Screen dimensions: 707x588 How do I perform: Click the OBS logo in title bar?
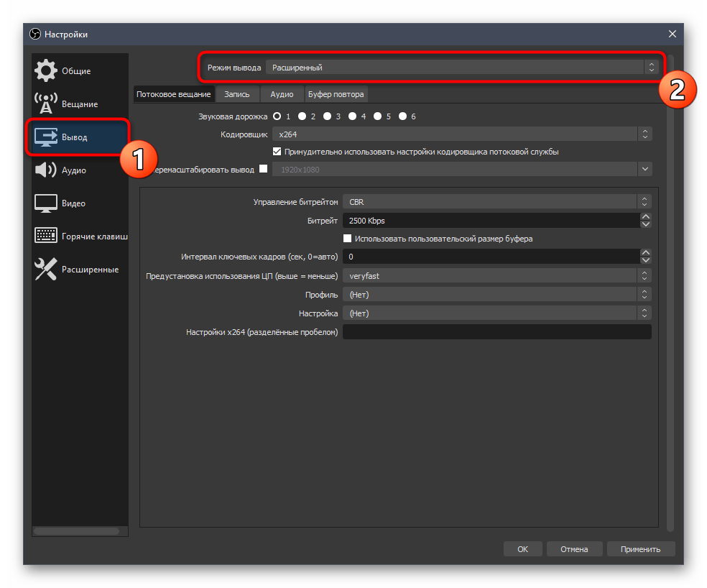(35, 35)
